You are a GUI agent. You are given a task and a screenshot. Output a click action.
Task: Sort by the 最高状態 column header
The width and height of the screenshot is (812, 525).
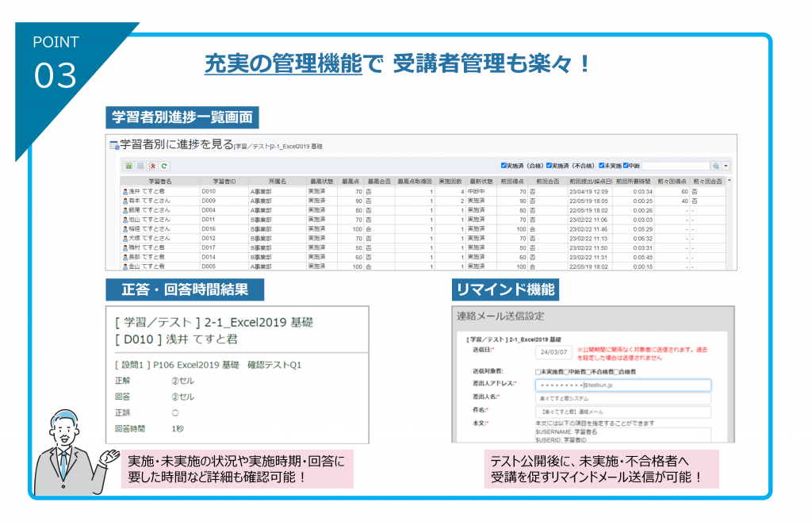pyautogui.click(x=322, y=182)
